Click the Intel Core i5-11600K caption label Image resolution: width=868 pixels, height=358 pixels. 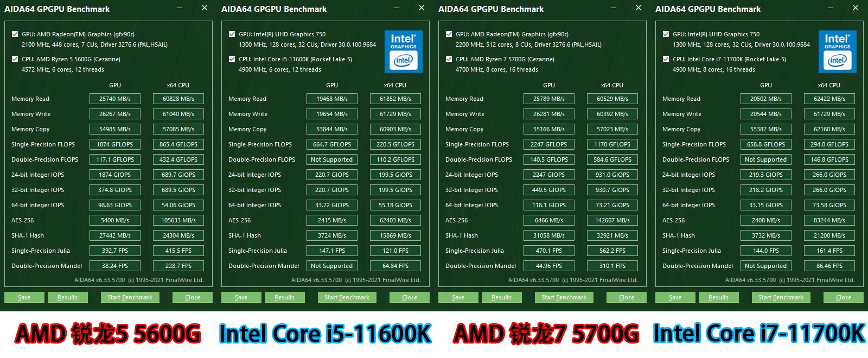325,334
